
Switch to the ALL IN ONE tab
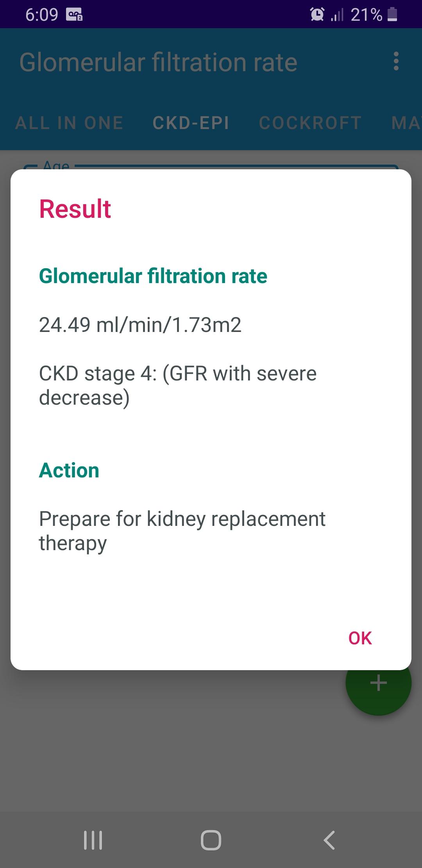tap(69, 123)
